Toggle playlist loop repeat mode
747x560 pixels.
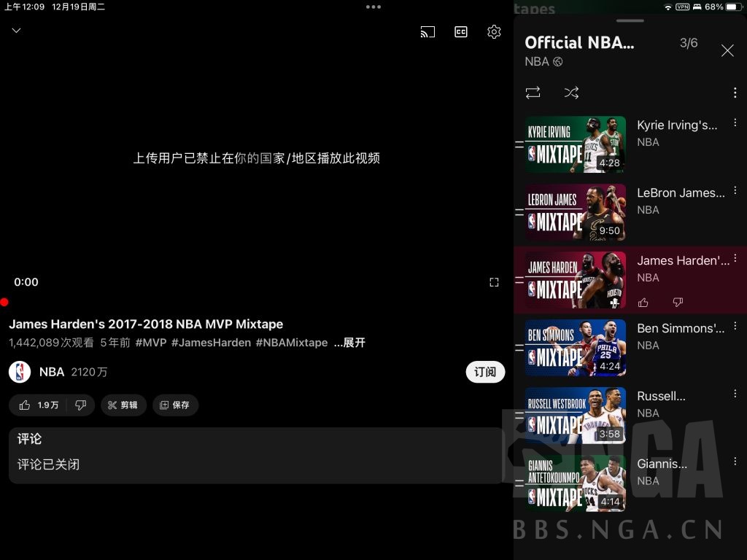[533, 93]
